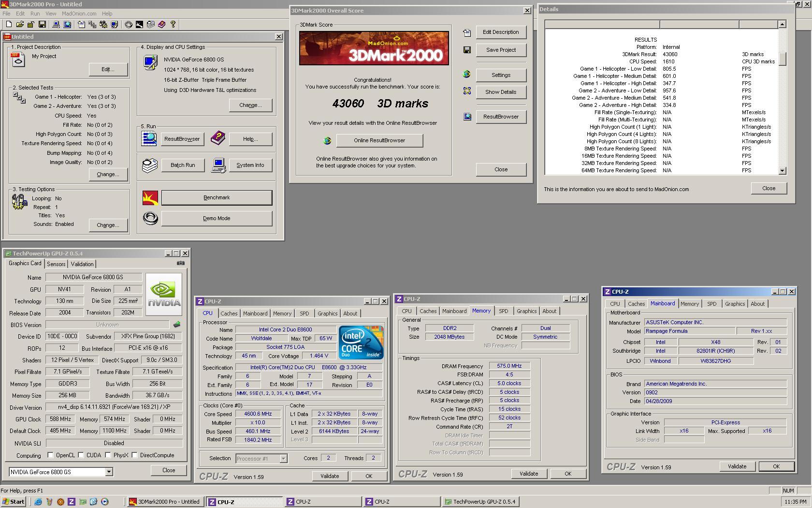Close the GPU-Z window via Close button
812x508 pixels.
point(169,470)
